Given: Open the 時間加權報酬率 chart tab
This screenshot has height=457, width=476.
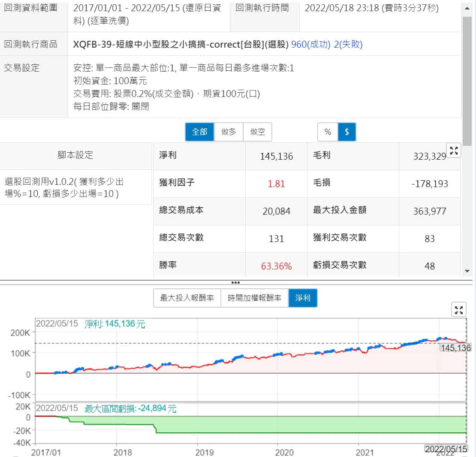Looking at the screenshot, I should point(255,298).
